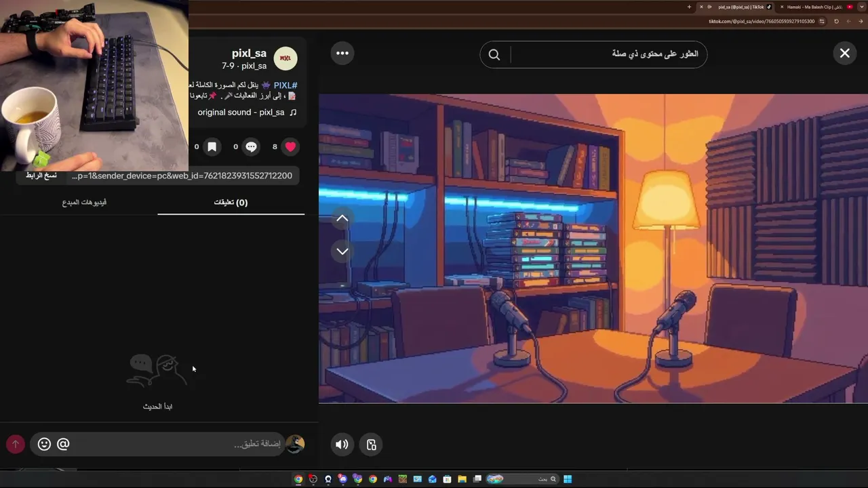Open site settings icon beside the URL
This screenshot has height=488, width=868.
point(822,21)
